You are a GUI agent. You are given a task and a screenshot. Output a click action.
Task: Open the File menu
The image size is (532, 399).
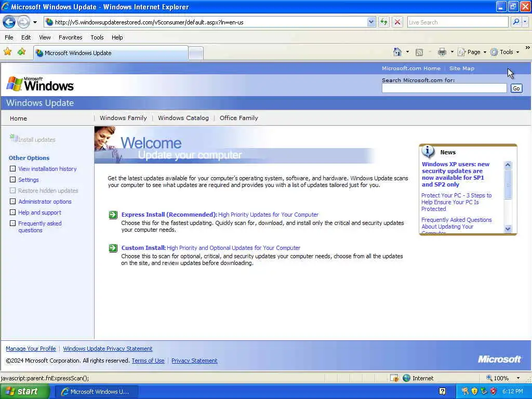pos(9,37)
